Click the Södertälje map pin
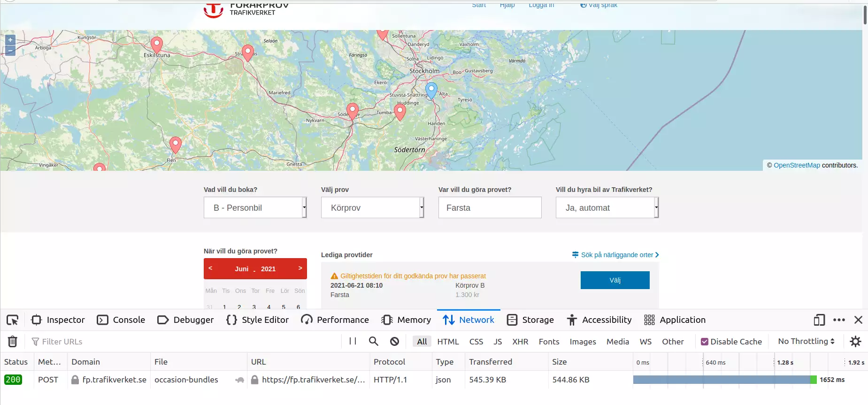This screenshot has width=868, height=405. click(352, 112)
